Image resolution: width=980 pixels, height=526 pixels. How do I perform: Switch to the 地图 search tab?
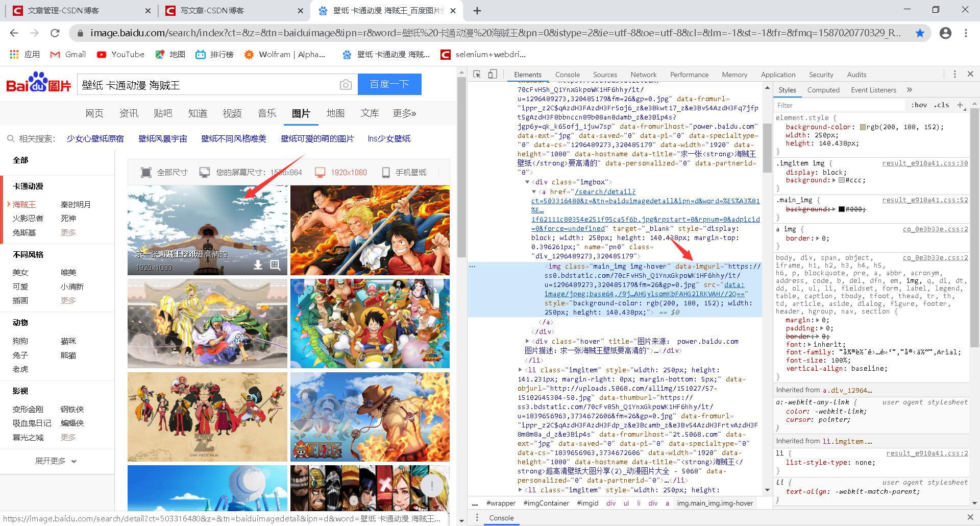coord(335,113)
